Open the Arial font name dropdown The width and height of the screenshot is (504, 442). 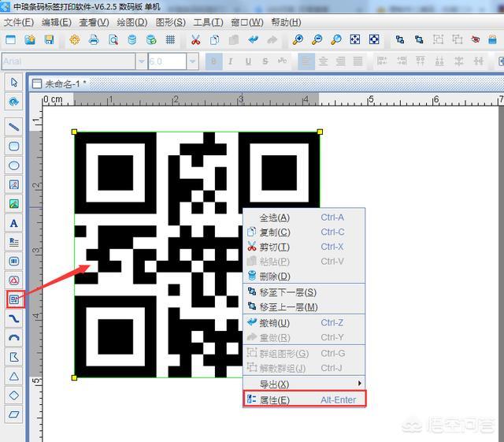[142, 61]
